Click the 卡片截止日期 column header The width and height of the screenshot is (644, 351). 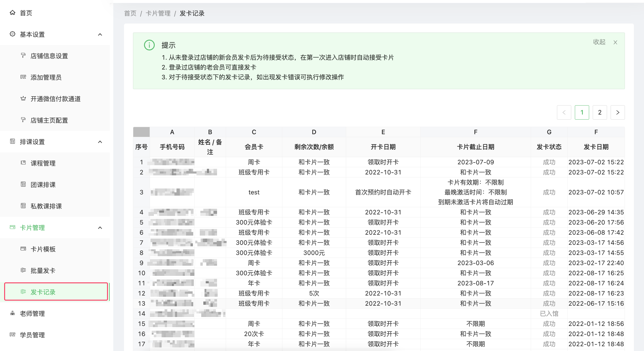coord(476,147)
